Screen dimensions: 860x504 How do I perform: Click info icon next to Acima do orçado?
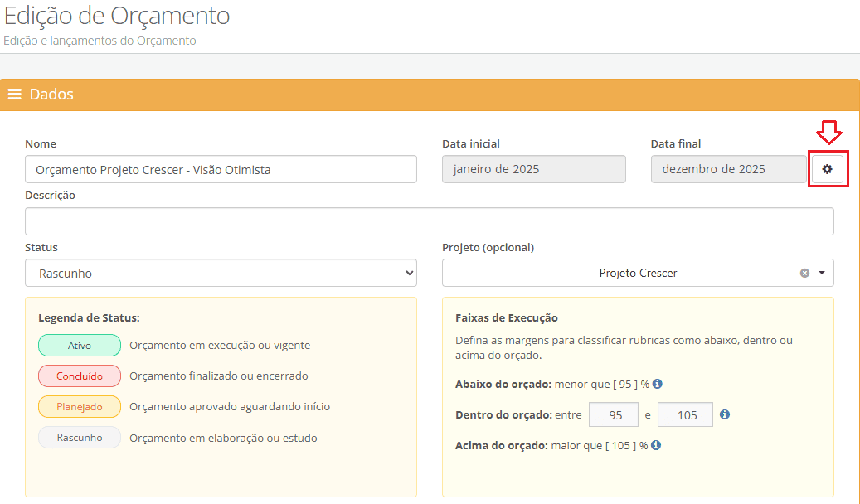point(656,445)
